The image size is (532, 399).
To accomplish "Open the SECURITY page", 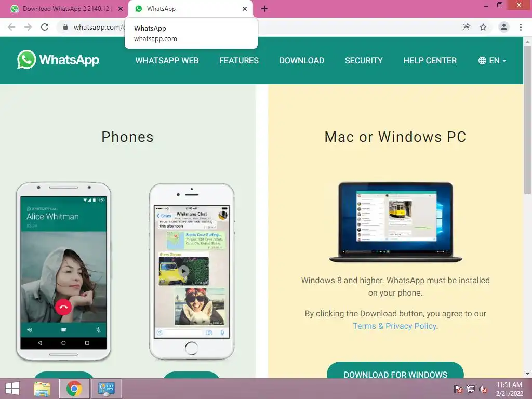I will (364, 60).
